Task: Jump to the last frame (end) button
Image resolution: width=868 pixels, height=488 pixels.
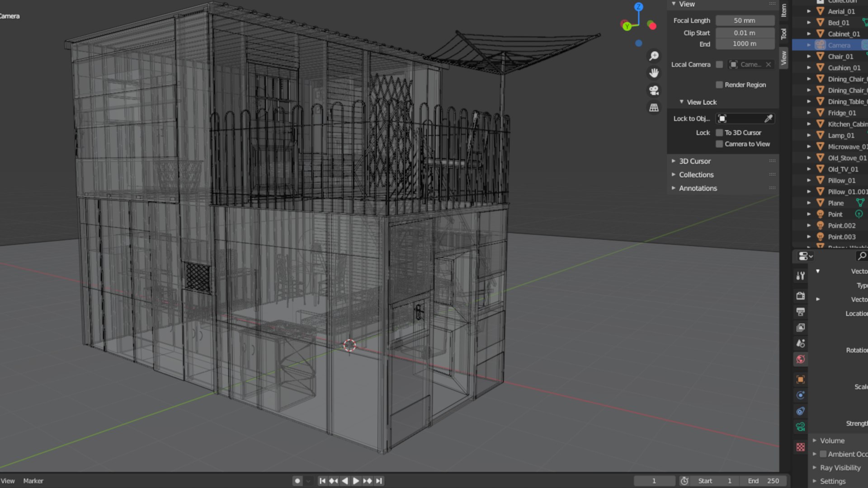Action: pyautogui.click(x=379, y=481)
